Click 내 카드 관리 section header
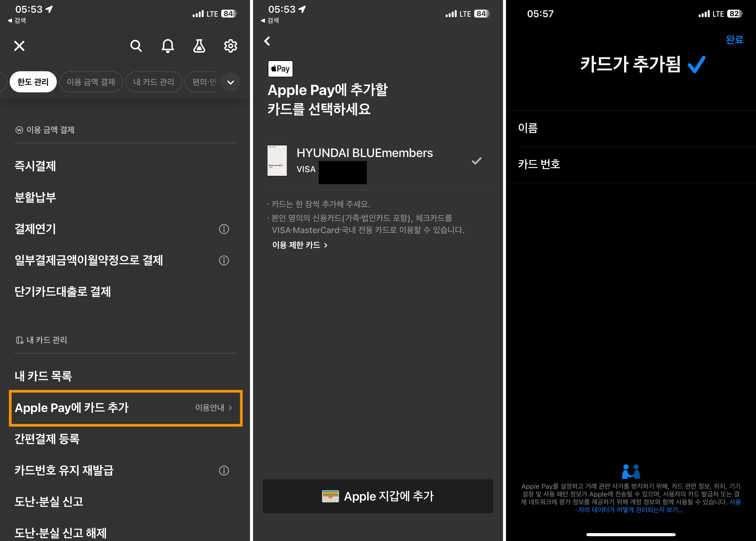This screenshot has height=541, width=756. pos(42,340)
